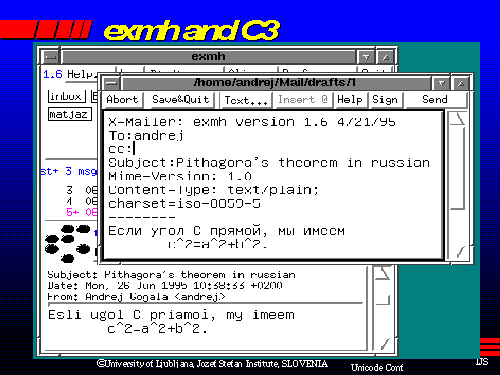Click the Russian text body line
This screenshot has width=500, height=375.
tap(226, 231)
